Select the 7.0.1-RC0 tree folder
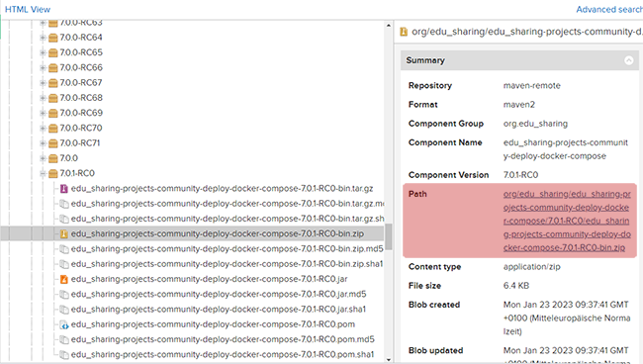 click(x=77, y=173)
